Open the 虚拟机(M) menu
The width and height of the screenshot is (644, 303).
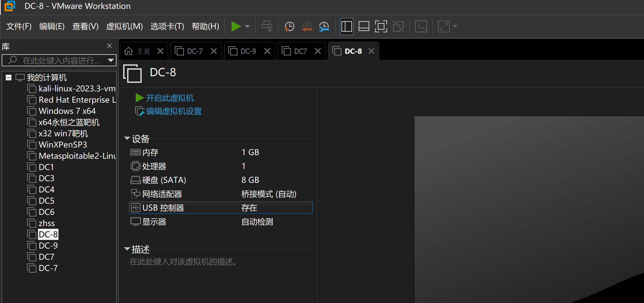124,26
